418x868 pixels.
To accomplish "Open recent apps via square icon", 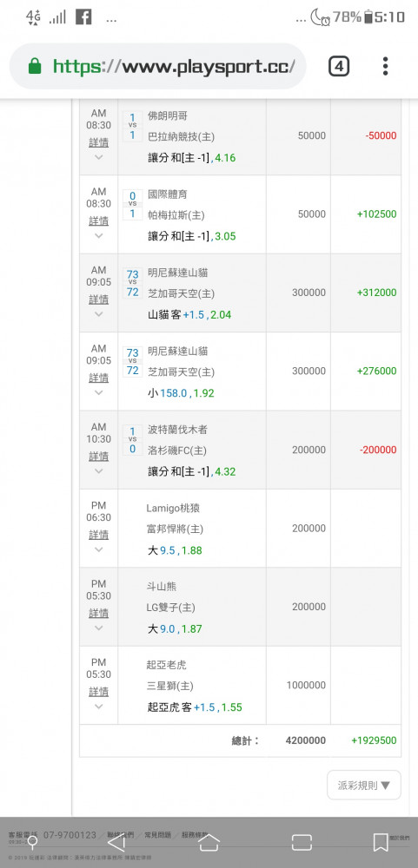I will pyautogui.click(x=302, y=842).
